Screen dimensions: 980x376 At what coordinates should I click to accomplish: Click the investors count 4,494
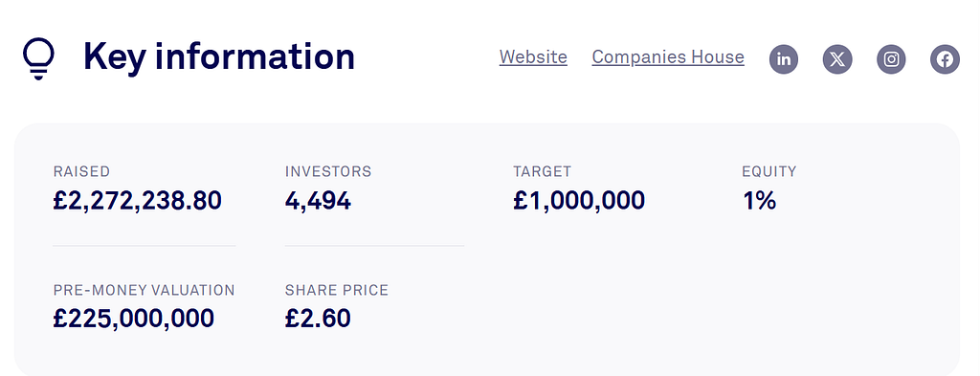[x=318, y=201]
